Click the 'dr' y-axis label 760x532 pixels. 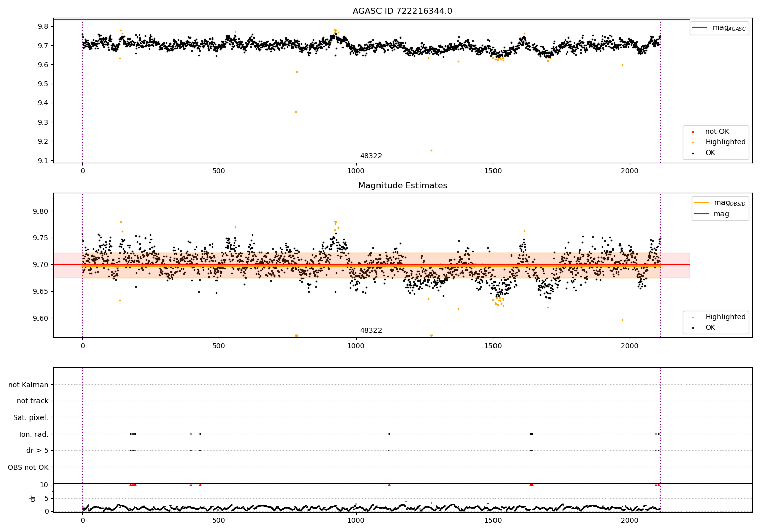point(33,498)
